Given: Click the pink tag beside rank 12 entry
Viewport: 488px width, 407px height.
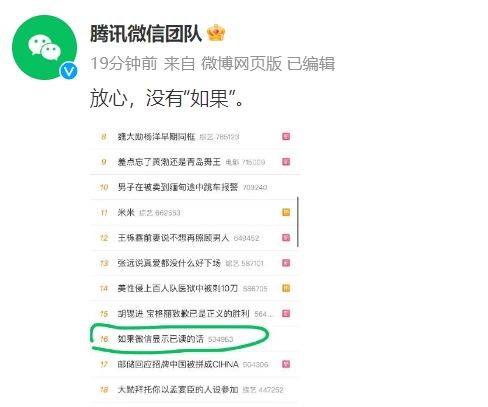Looking at the screenshot, I should 286,238.
